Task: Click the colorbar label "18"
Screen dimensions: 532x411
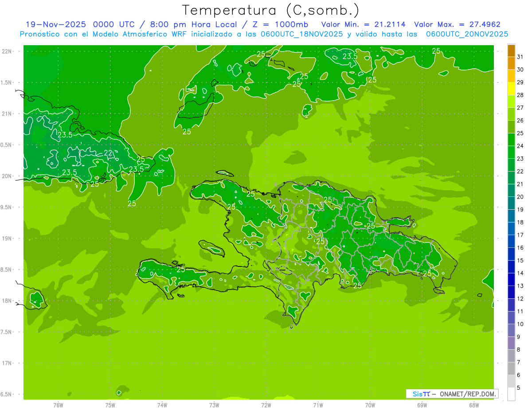Action: [520, 222]
